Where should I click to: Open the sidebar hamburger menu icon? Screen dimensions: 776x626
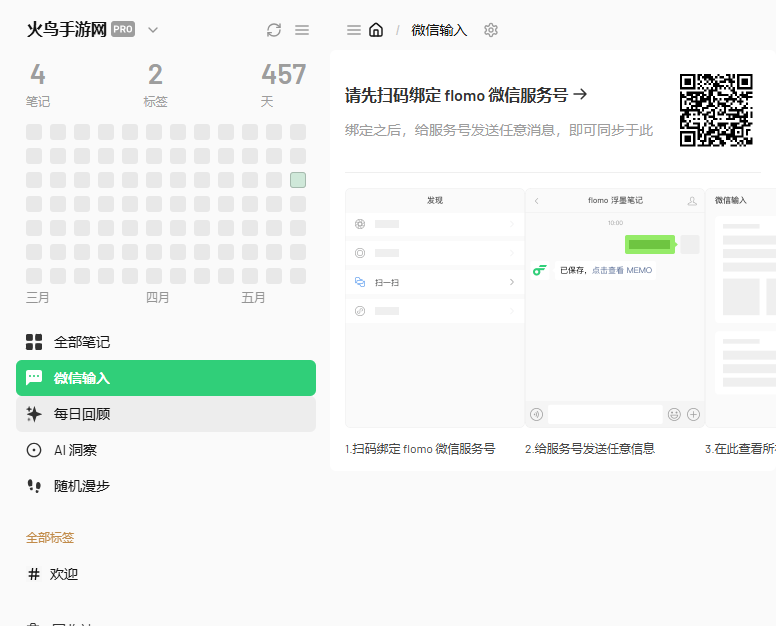click(302, 30)
